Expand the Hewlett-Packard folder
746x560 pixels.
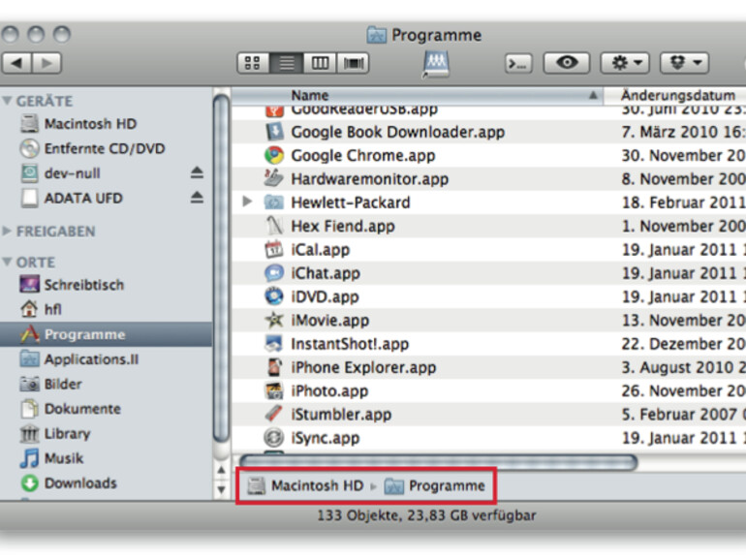pyautogui.click(x=247, y=202)
